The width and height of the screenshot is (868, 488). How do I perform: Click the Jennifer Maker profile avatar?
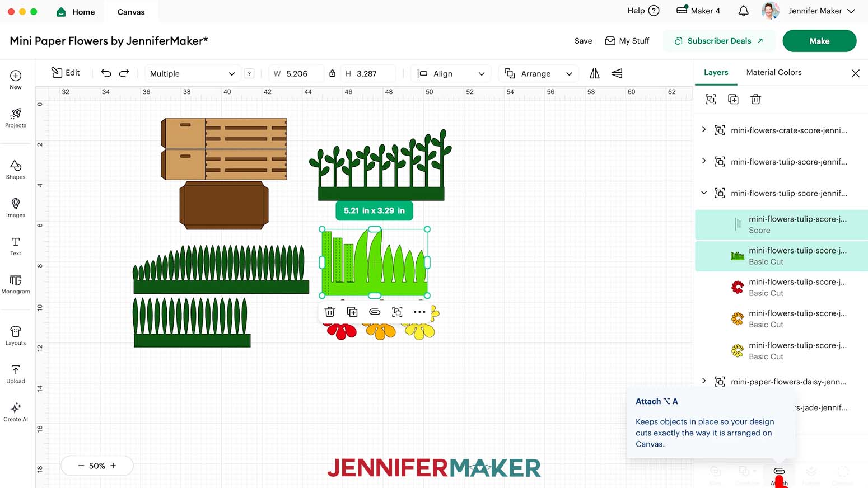click(771, 11)
